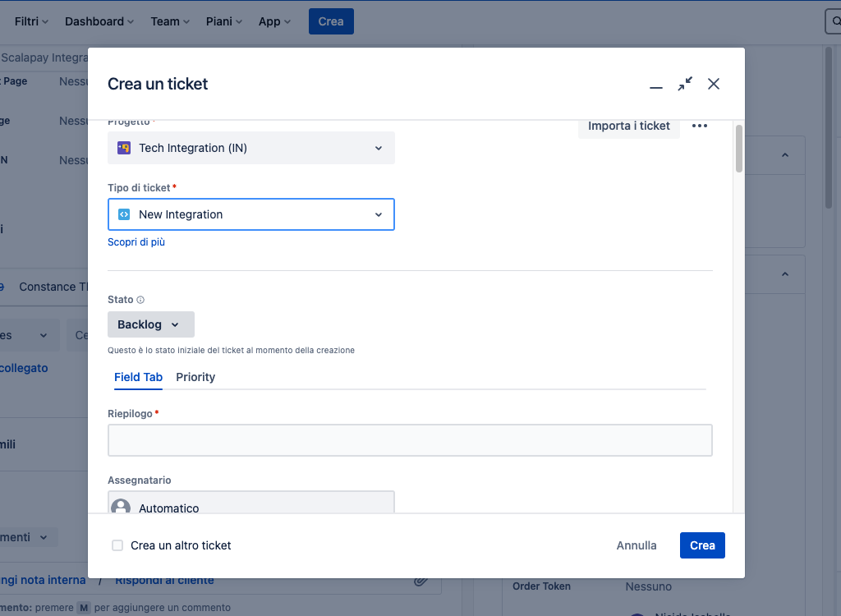Open the Tipo di ticket dropdown
The width and height of the screenshot is (841, 616).
(251, 214)
